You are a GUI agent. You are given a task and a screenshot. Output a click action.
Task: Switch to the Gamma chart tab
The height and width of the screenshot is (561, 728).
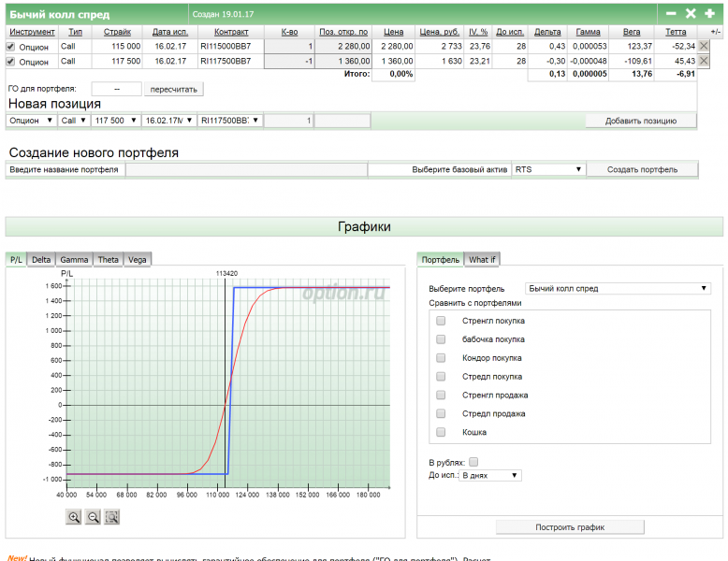pyautogui.click(x=74, y=259)
